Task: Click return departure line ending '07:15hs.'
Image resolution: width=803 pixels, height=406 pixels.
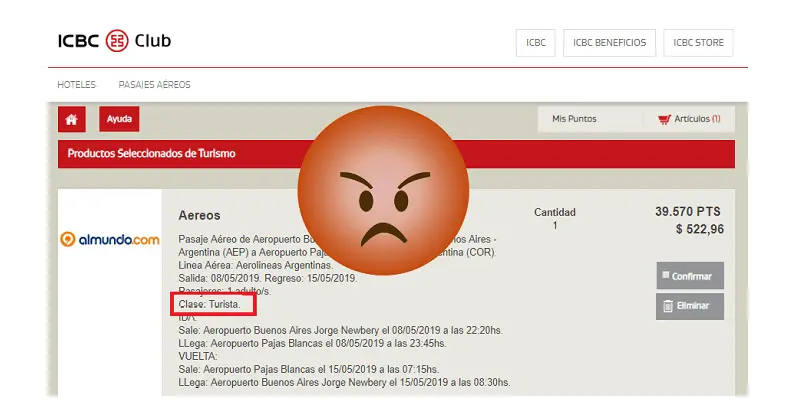Action: click(x=309, y=369)
